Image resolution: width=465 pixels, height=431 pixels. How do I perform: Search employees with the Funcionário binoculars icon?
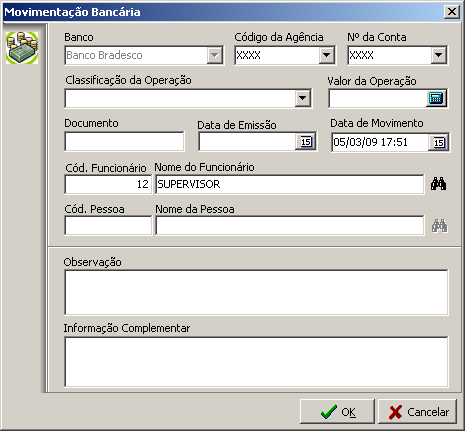pos(438,184)
